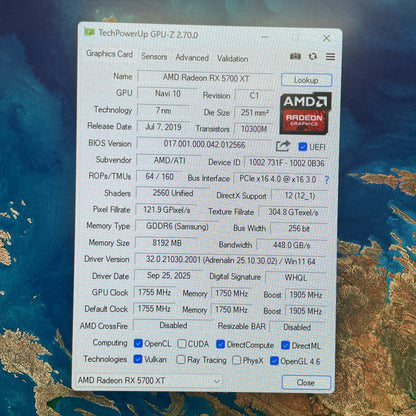Viewport: 416px width, 416px height.
Task: Click the GPU-Z screenshot camera icon
Action: point(295,56)
